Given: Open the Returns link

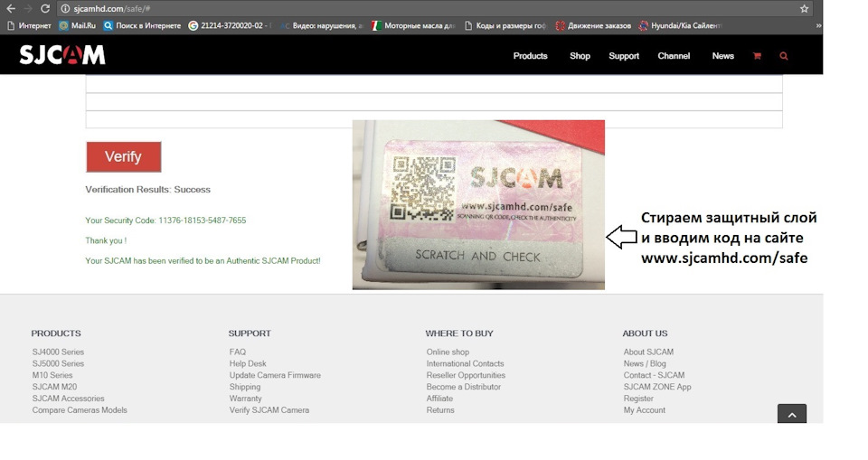Looking at the screenshot, I should 440,410.
